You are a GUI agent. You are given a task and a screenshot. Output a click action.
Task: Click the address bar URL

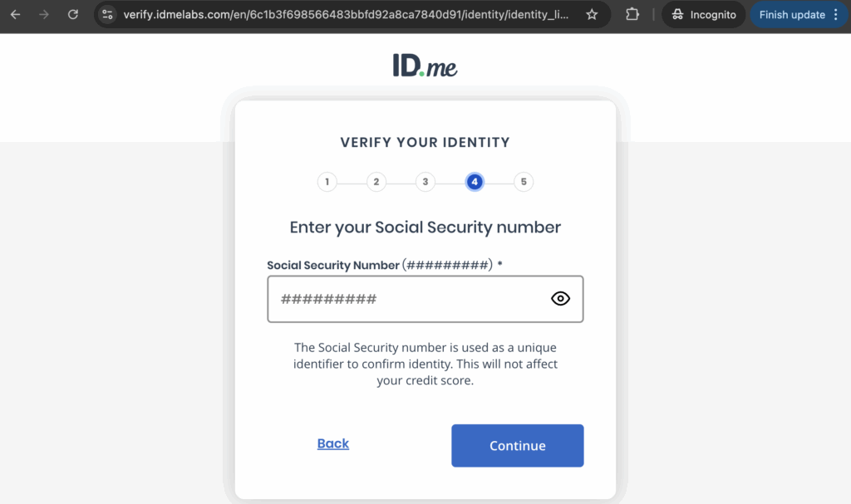click(x=349, y=15)
